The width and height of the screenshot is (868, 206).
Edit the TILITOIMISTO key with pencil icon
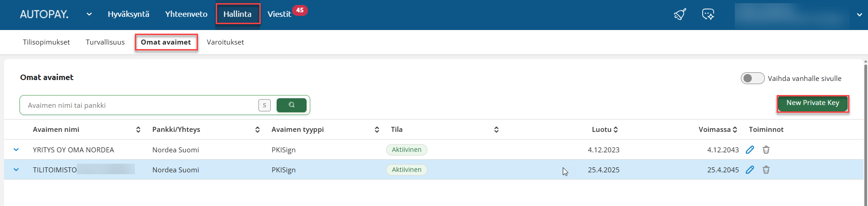[x=750, y=170]
